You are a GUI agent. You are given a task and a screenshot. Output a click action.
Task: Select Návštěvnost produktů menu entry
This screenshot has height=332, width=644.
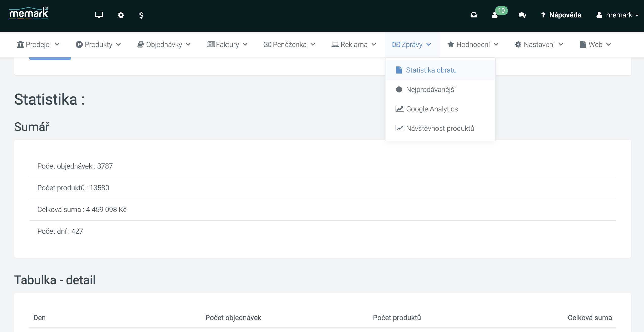pyautogui.click(x=440, y=128)
